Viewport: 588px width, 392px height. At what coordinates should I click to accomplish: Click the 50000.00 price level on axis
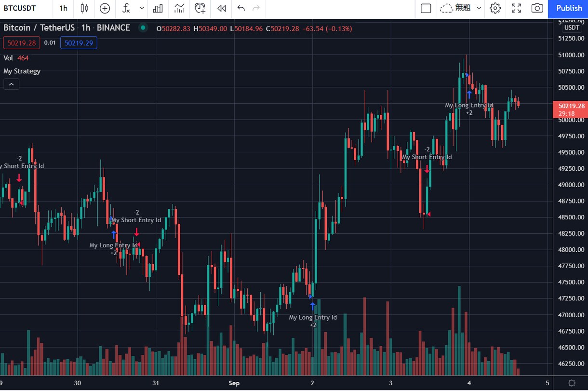pos(571,120)
